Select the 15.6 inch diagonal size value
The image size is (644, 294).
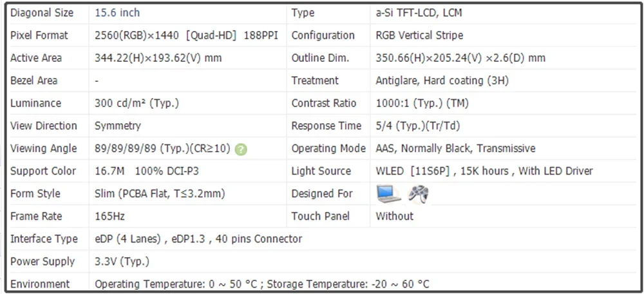(117, 13)
